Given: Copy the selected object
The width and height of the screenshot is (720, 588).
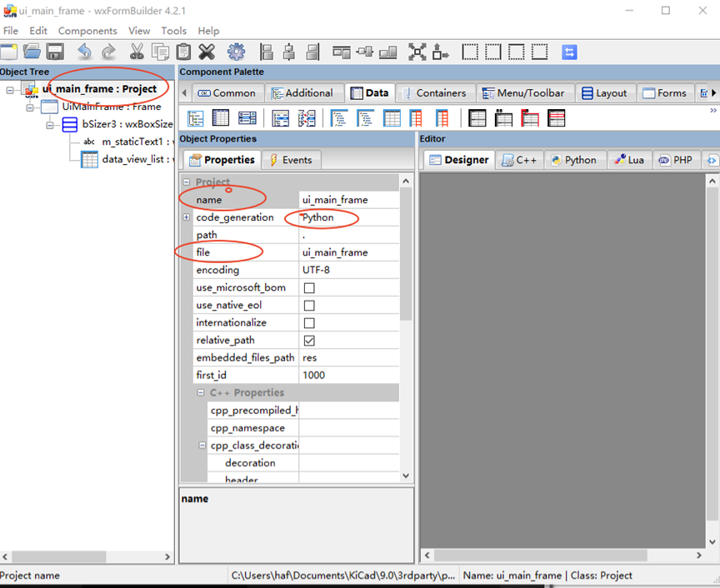Looking at the screenshot, I should click(160, 52).
